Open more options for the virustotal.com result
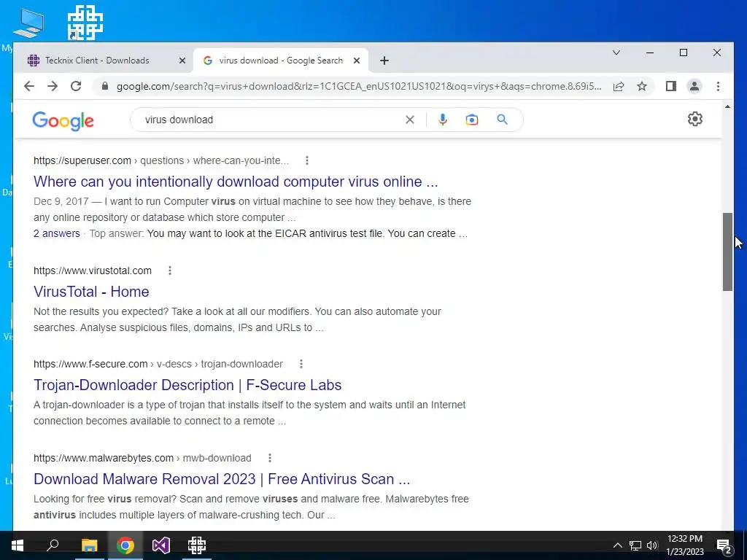 pos(169,271)
